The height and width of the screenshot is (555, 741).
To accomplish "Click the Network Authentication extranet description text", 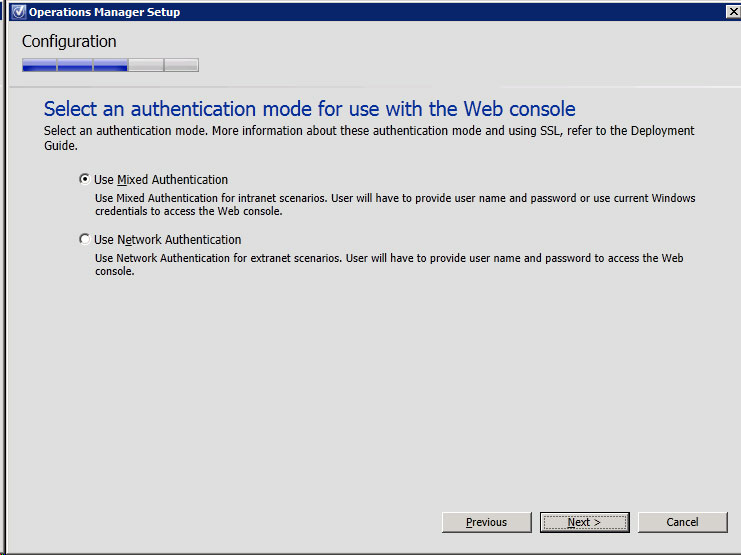I will 388,264.
